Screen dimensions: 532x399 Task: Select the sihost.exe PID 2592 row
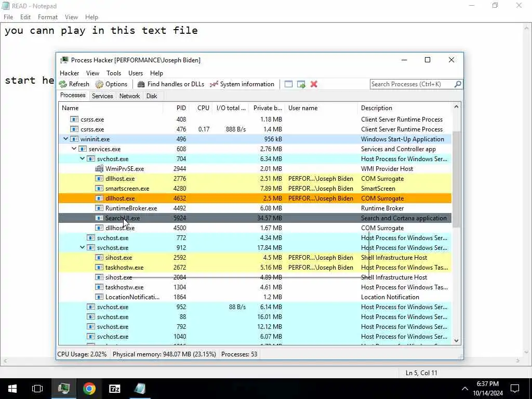[255, 258]
